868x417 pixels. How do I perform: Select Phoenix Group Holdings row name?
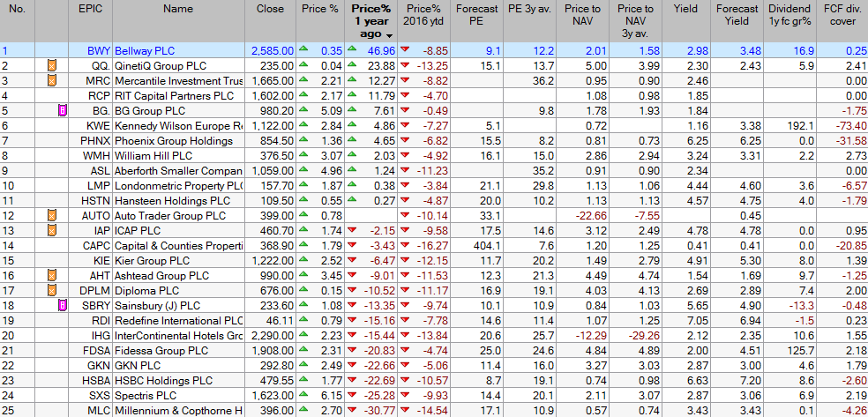tap(174, 140)
